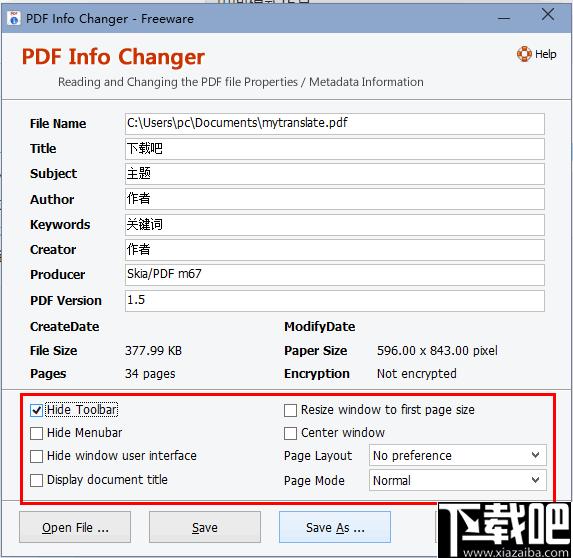The width and height of the screenshot is (573, 558).
Task: Enable Display document title checkbox
Action: pos(36,480)
